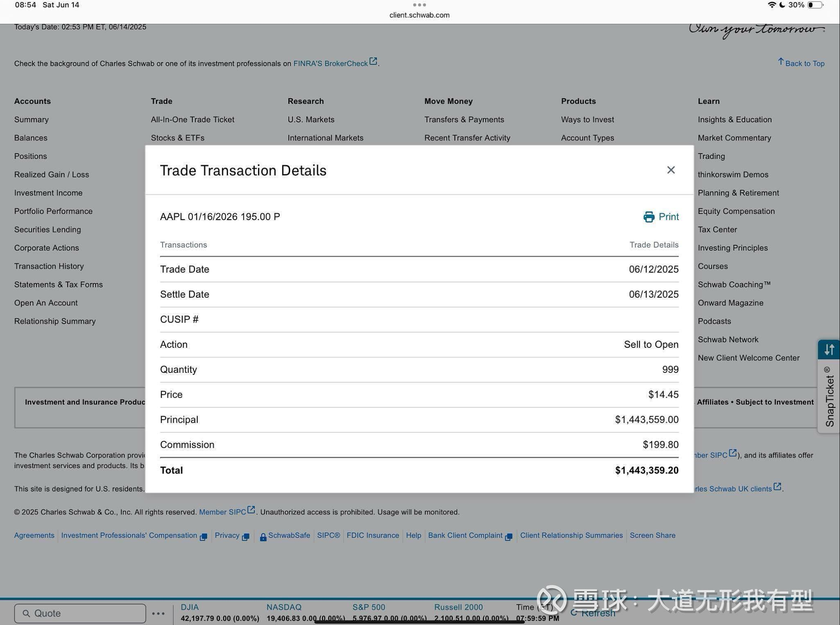Go to Realized Gain / Loss
Viewport: 840px width, 625px height.
click(51, 175)
